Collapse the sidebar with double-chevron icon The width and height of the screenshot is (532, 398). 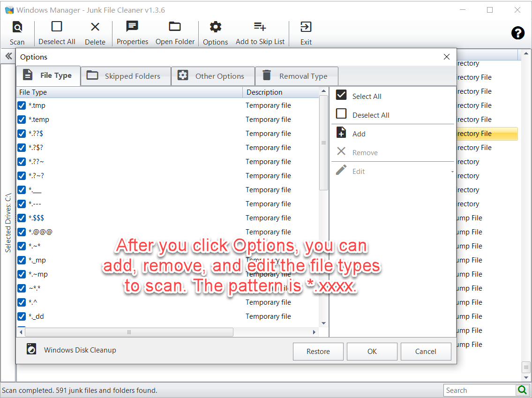[x=8, y=56]
